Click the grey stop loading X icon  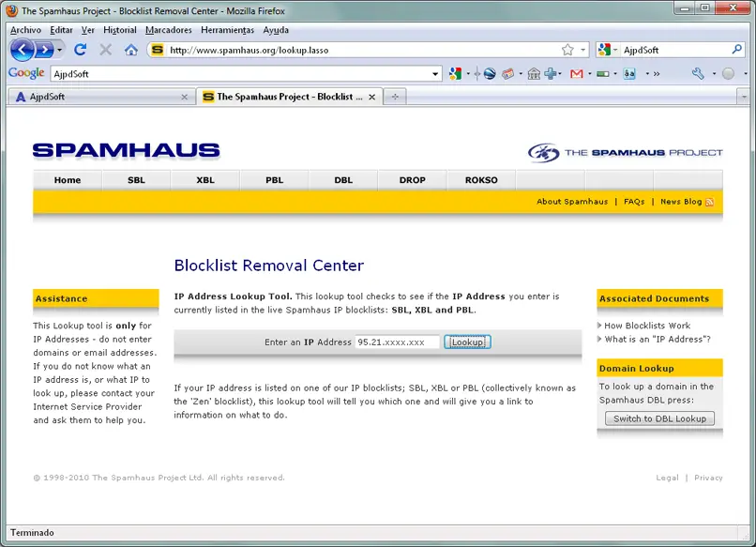106,49
